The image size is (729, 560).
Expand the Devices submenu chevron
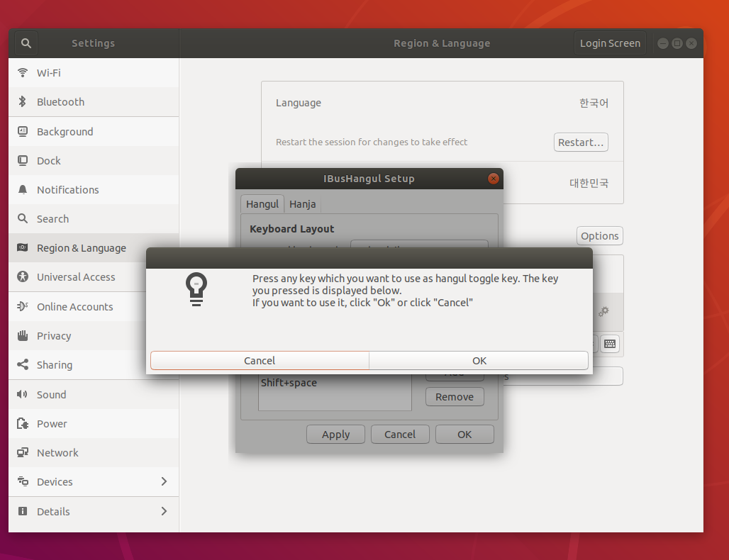coord(164,481)
